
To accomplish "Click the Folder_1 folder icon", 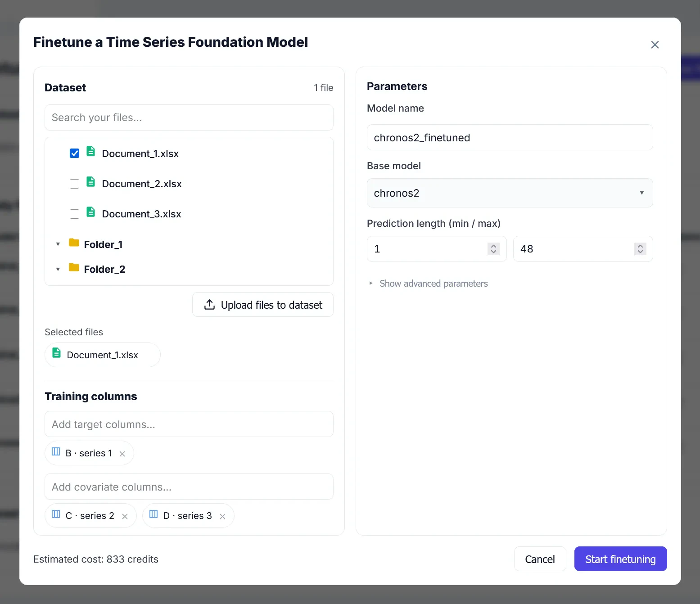I will (74, 243).
